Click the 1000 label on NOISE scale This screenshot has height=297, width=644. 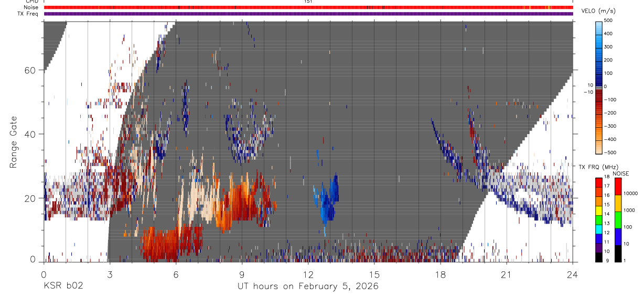[x=629, y=210]
